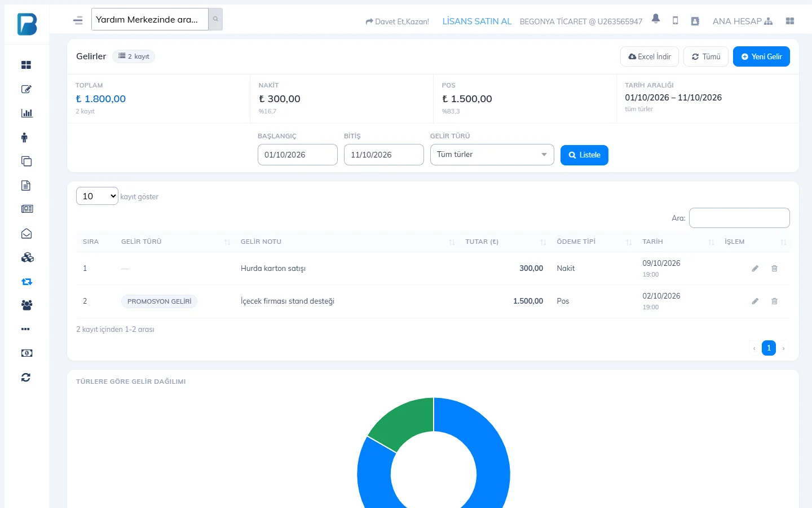Open the newspaper sidebar icon

coord(27,209)
